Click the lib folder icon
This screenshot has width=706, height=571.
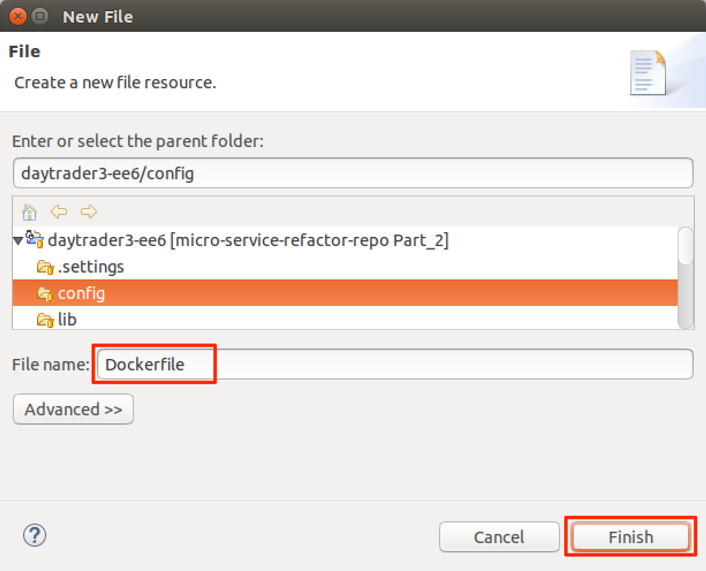(x=45, y=320)
